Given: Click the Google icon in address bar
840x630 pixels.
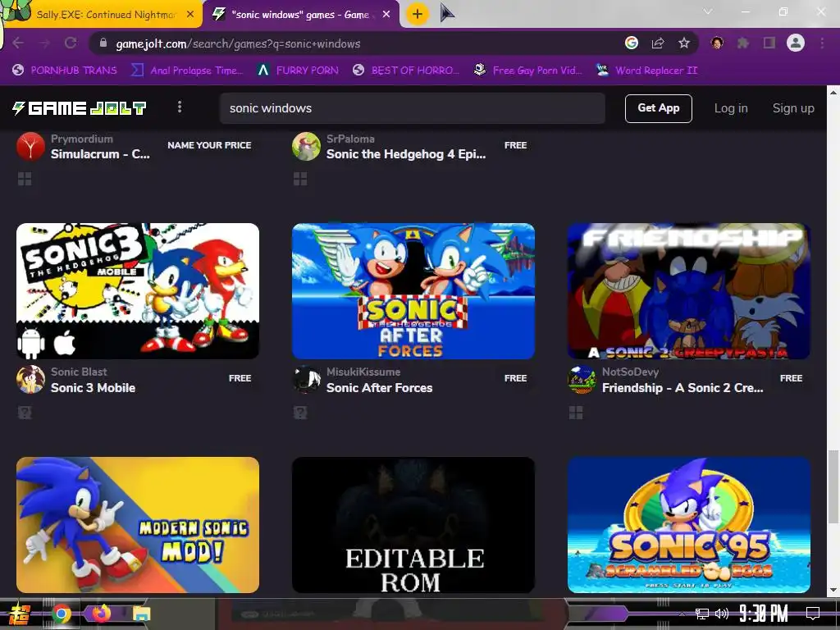Looking at the screenshot, I should point(632,43).
